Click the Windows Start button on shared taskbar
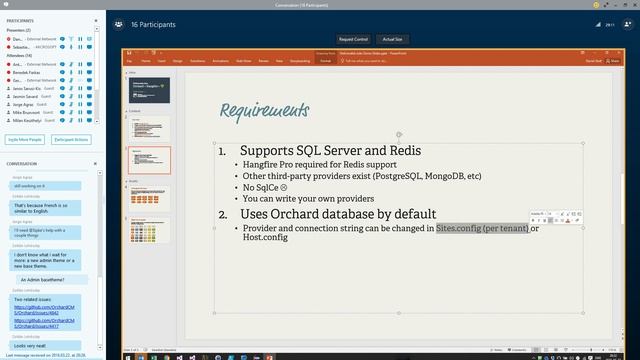This screenshot has height=360, width=640. click(x=128, y=358)
